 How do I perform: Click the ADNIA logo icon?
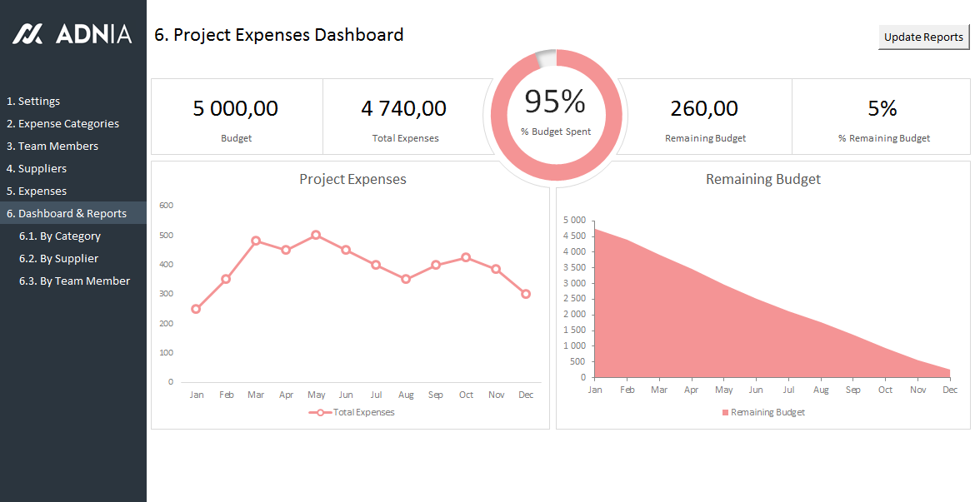(27, 34)
